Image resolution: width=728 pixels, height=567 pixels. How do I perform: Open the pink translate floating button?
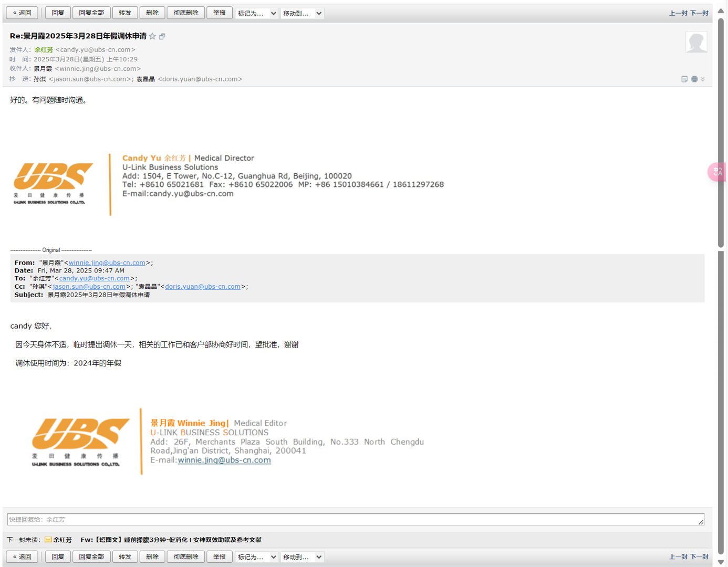click(717, 172)
